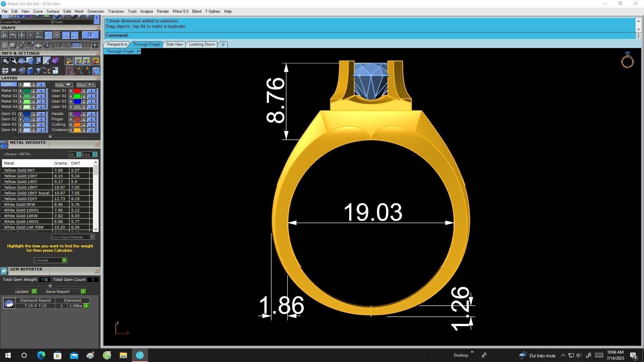Click the wireframe bounding box icon
Screen dimensions: 644x362
22,71
